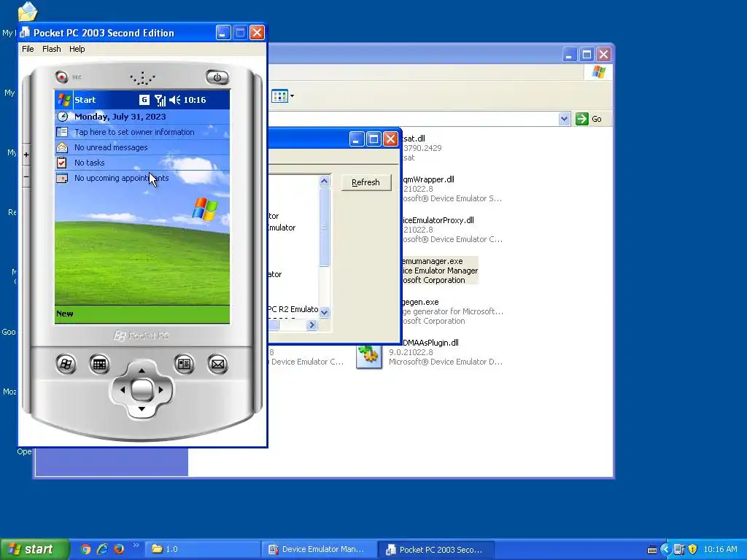Launch Chrome from the Quick Launch bar

point(86,549)
